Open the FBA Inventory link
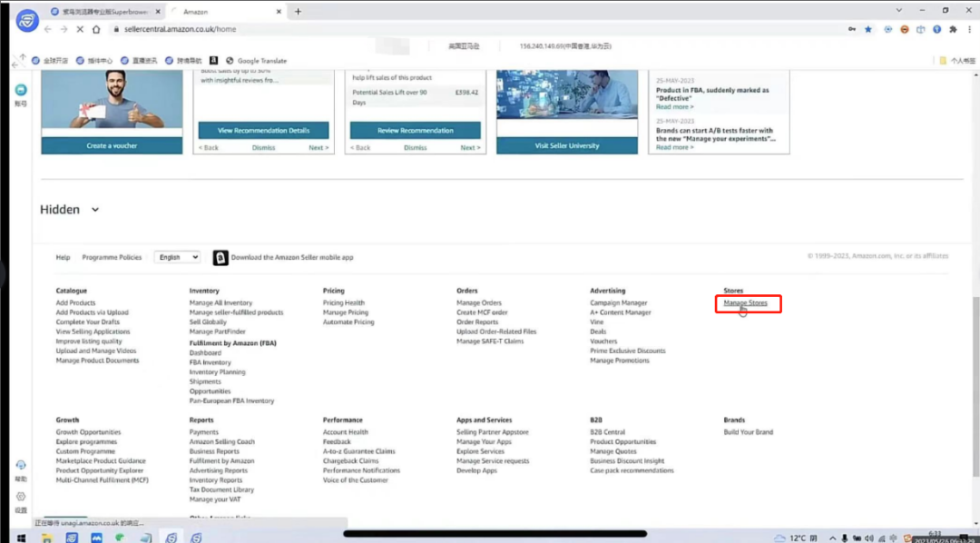The width and height of the screenshot is (980, 543). [x=210, y=363]
